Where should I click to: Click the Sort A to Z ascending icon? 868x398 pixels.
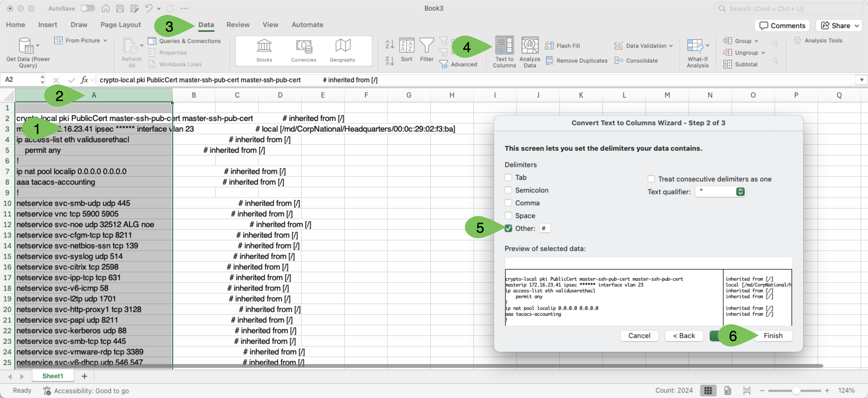click(x=390, y=44)
